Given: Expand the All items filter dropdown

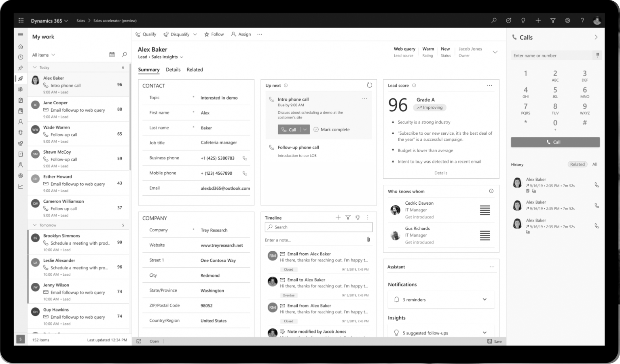Looking at the screenshot, I should pyautogui.click(x=44, y=55).
